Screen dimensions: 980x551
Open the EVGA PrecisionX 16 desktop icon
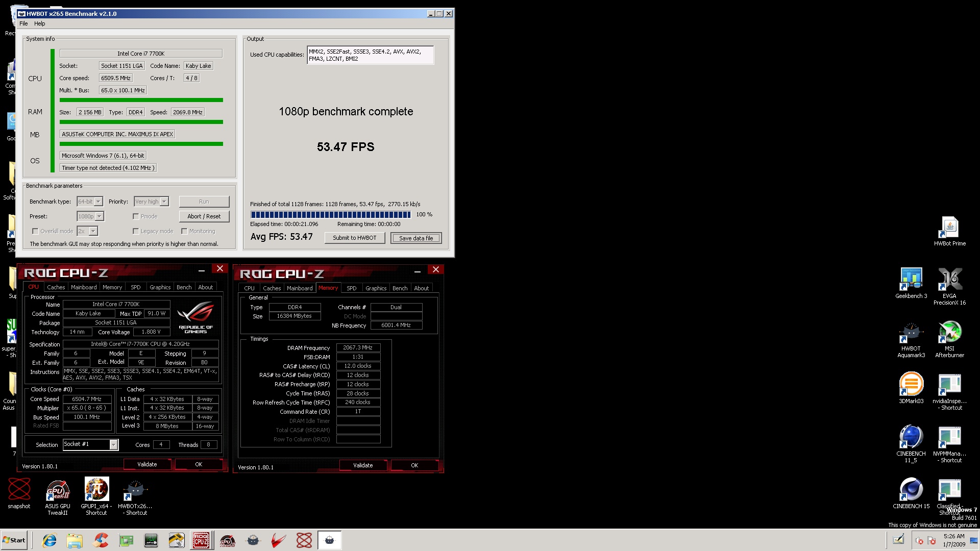pos(949,286)
